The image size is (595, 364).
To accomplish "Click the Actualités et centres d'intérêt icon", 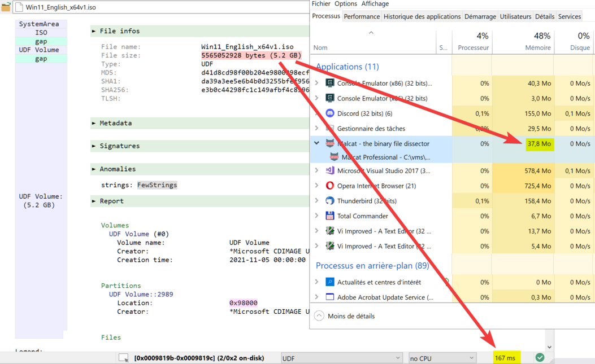I will point(330,282).
